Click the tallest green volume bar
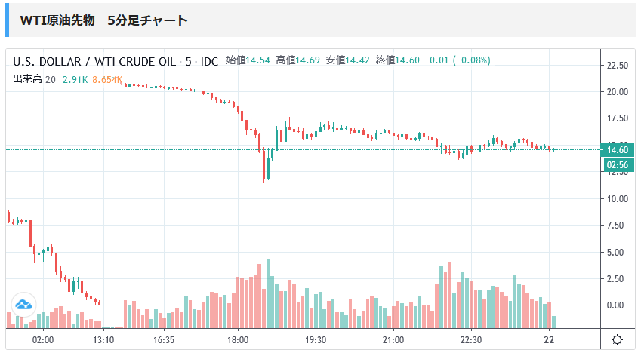Viewport: 644px width, 356px height. click(x=267, y=294)
